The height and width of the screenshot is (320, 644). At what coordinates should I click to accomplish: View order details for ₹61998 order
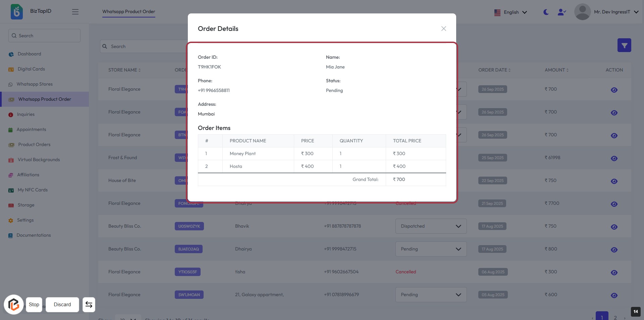(614, 158)
